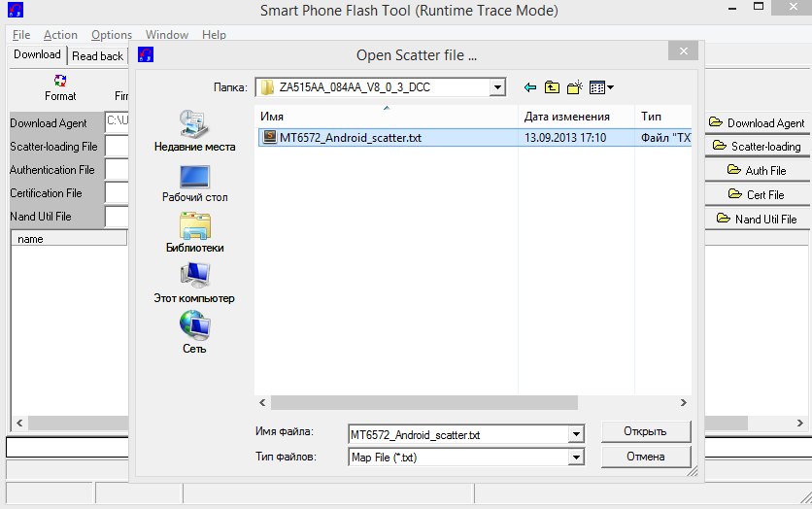Click the Имя файла text field

(458, 434)
